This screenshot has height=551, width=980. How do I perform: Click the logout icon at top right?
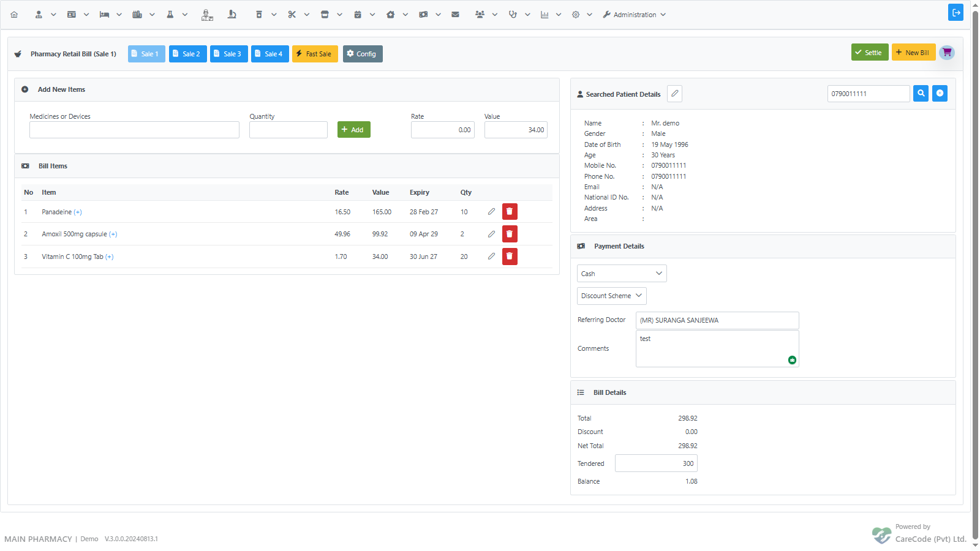point(956,12)
